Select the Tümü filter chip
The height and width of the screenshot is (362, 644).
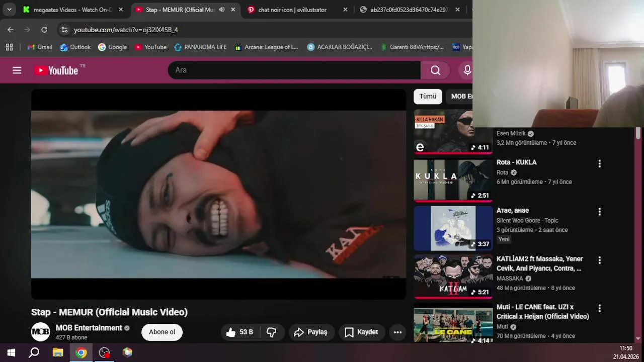coord(428,97)
